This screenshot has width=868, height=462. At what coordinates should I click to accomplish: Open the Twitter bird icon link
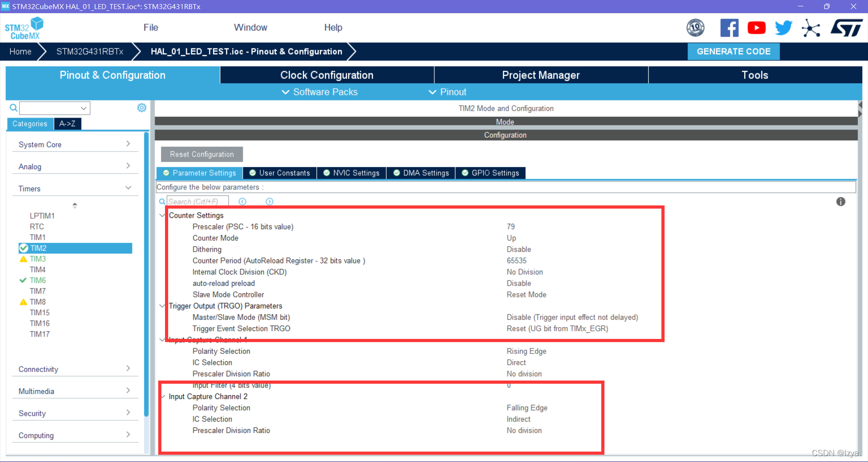point(783,28)
